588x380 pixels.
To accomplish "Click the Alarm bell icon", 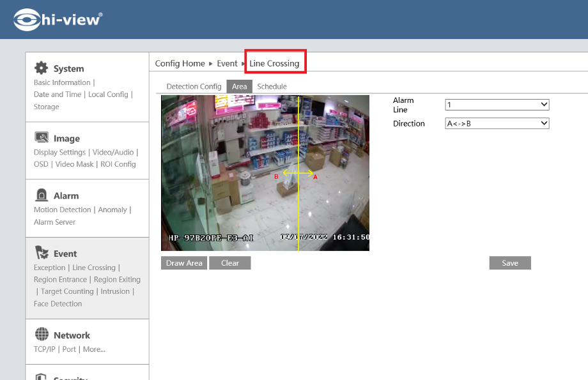I will click(x=42, y=195).
